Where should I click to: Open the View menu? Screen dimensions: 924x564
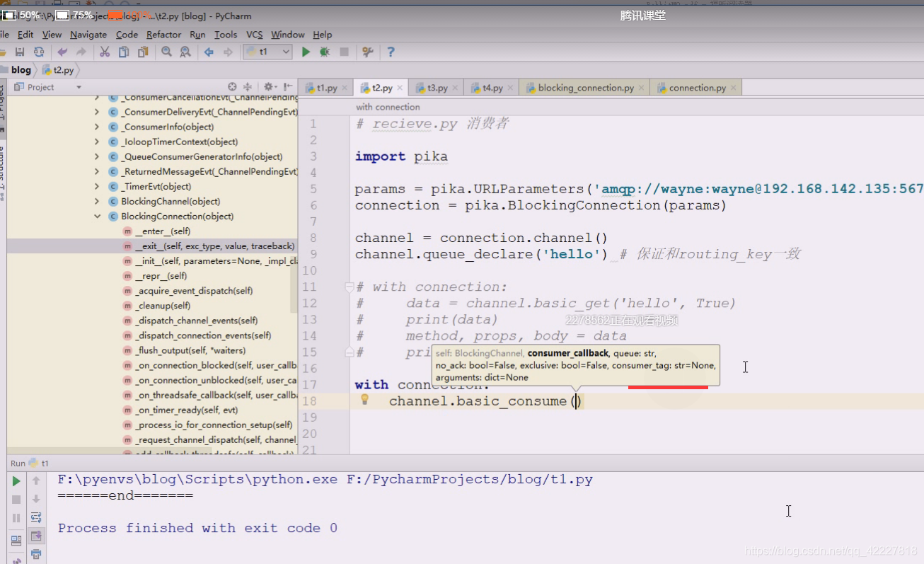pos(52,35)
